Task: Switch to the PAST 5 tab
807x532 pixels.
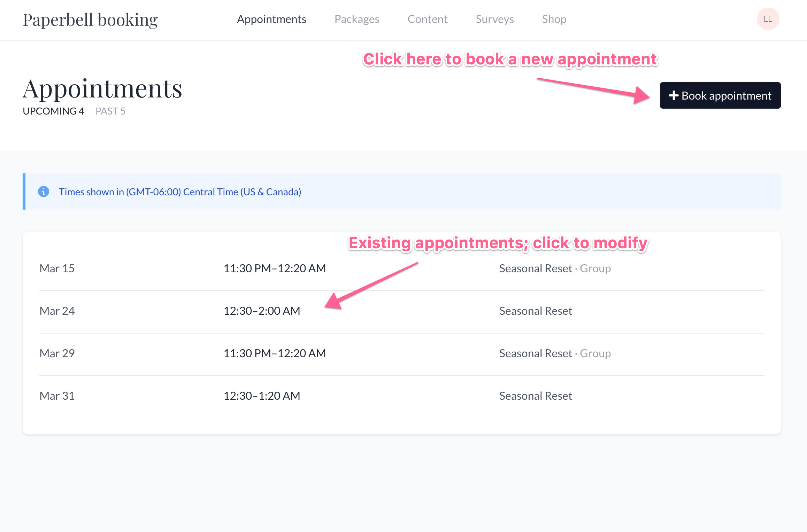Action: 110,111
